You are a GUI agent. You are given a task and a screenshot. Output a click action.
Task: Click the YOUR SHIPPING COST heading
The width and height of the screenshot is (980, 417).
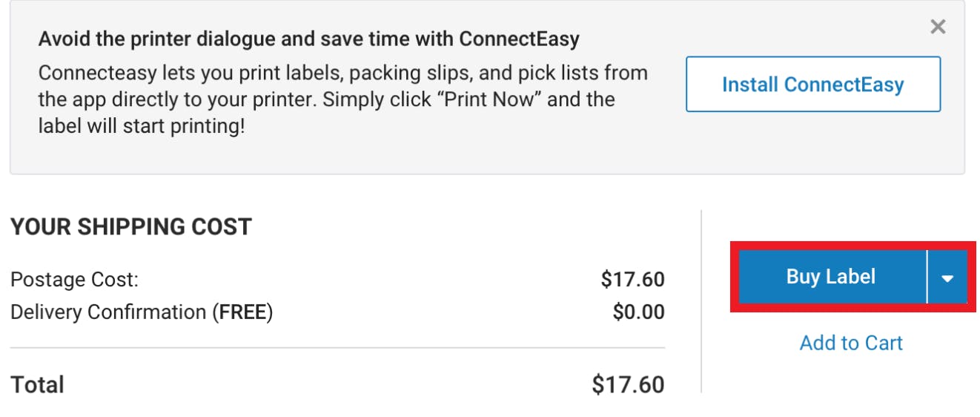pyautogui.click(x=131, y=226)
